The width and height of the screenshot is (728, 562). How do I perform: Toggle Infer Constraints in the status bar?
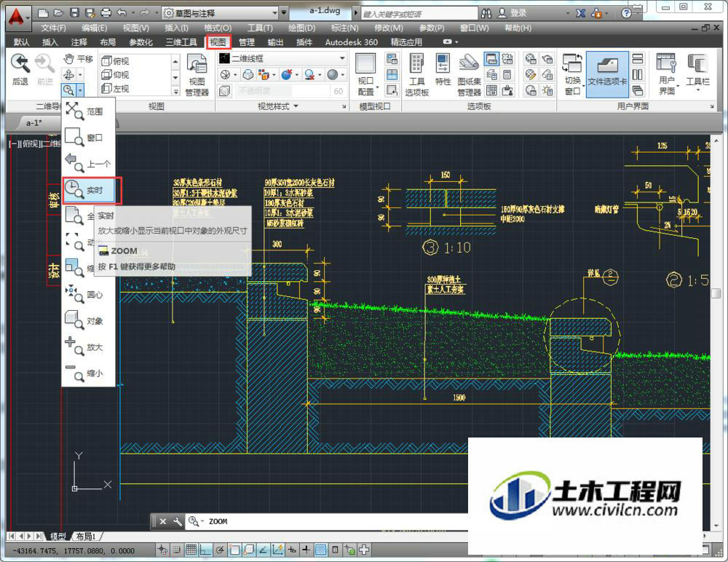162,550
